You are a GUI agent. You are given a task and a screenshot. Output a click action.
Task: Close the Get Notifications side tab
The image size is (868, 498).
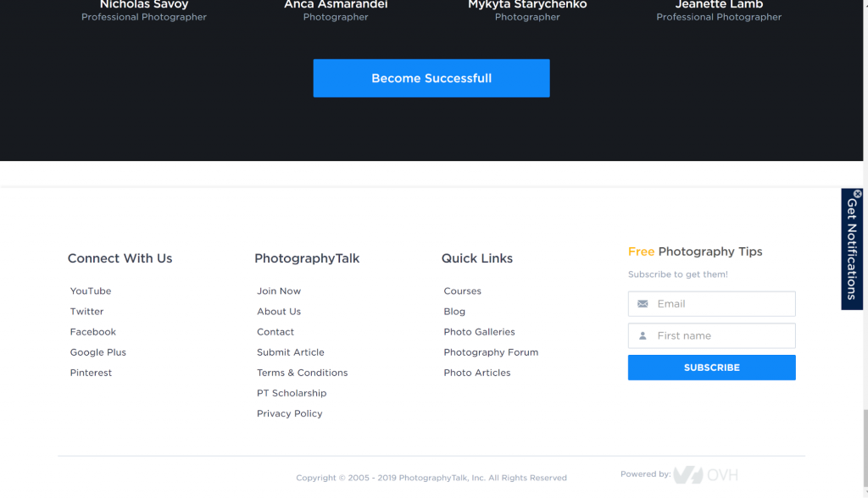click(x=857, y=194)
